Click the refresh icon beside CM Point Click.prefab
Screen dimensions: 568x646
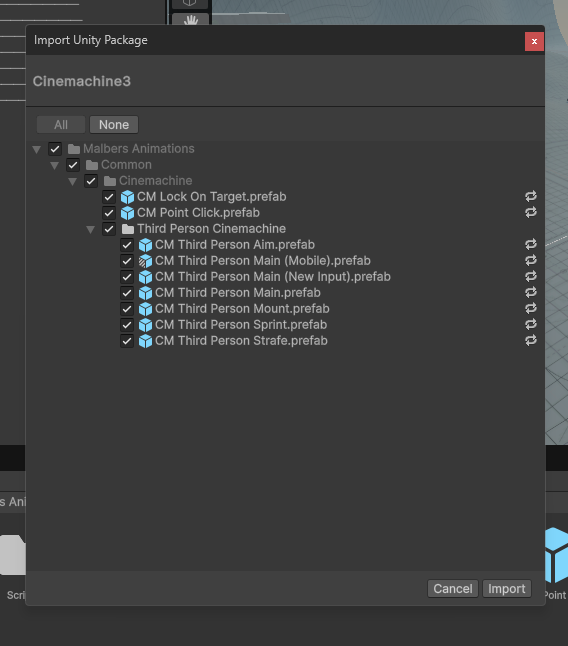pyautogui.click(x=531, y=213)
